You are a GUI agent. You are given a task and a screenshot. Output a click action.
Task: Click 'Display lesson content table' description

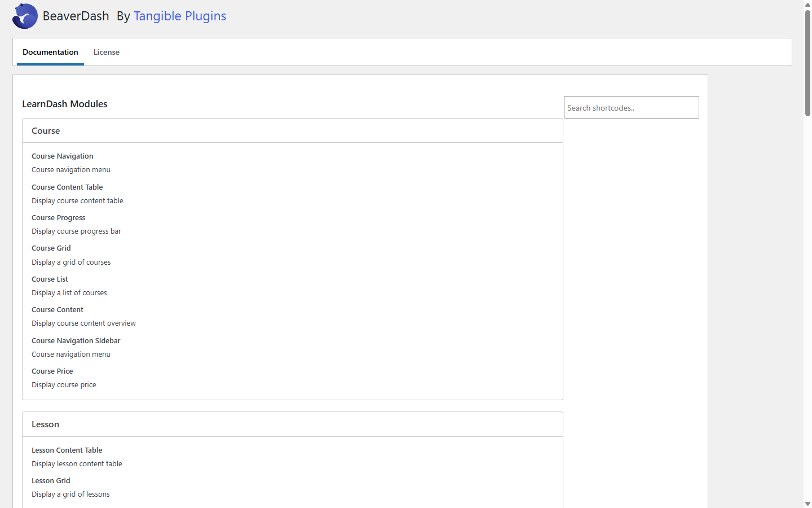[x=77, y=464]
